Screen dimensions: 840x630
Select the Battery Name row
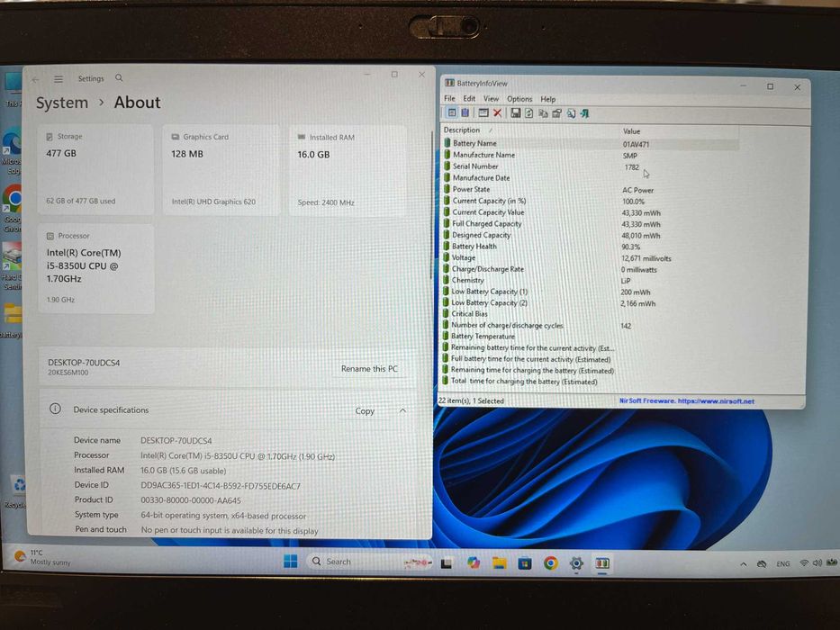[591, 144]
